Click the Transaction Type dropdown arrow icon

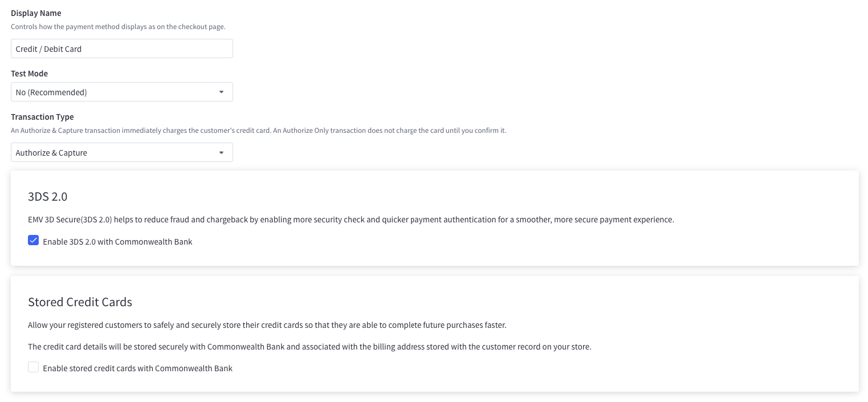(x=222, y=152)
